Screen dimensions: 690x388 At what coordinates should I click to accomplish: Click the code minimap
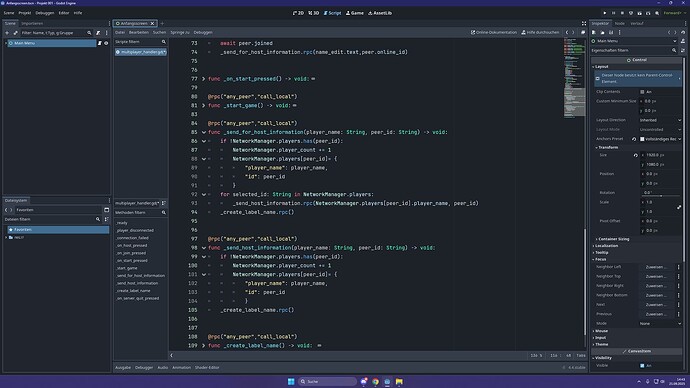click(x=574, y=78)
